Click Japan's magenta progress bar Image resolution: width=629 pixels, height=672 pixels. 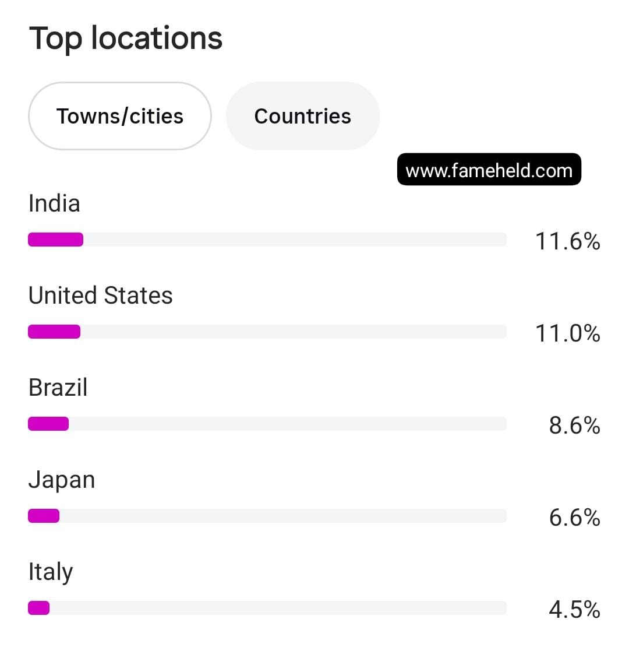[44, 516]
